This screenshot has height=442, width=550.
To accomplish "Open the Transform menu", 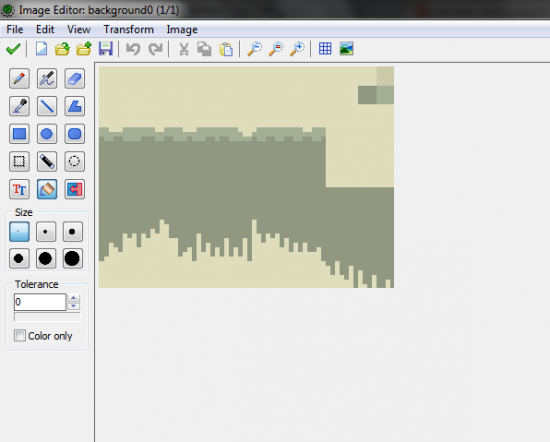I will point(129,29).
